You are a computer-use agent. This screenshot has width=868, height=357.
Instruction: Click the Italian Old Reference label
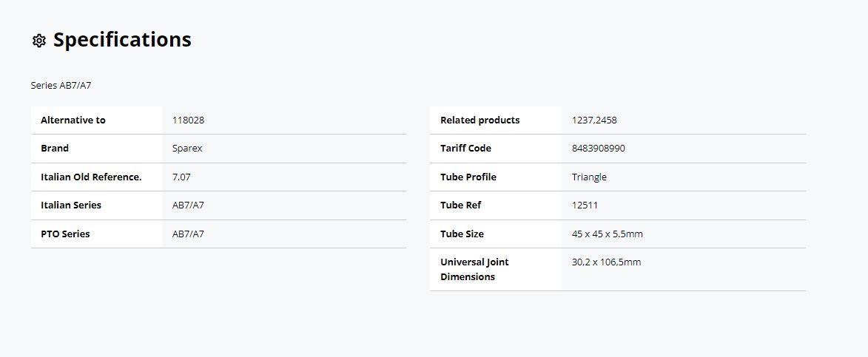coord(91,177)
